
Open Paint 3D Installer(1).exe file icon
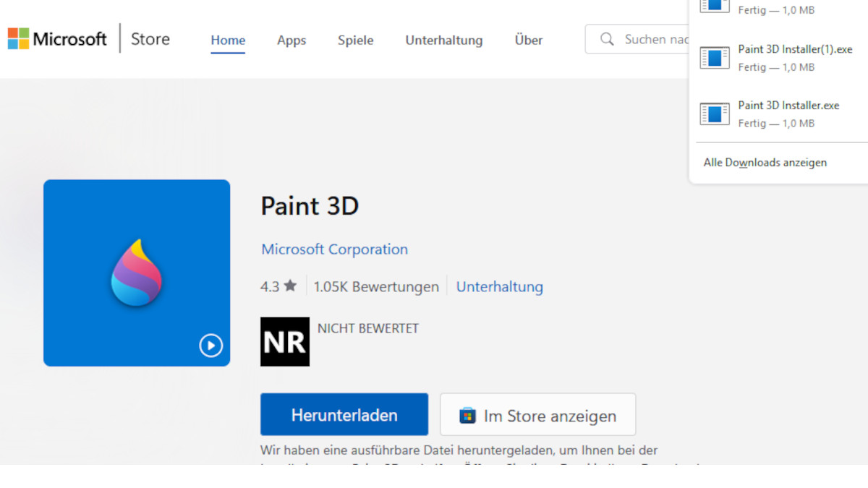tap(714, 58)
